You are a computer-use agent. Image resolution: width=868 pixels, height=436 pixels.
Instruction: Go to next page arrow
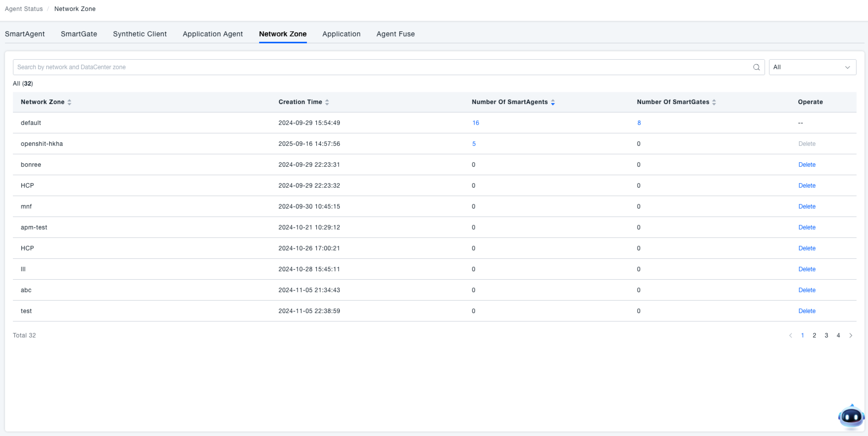point(851,335)
